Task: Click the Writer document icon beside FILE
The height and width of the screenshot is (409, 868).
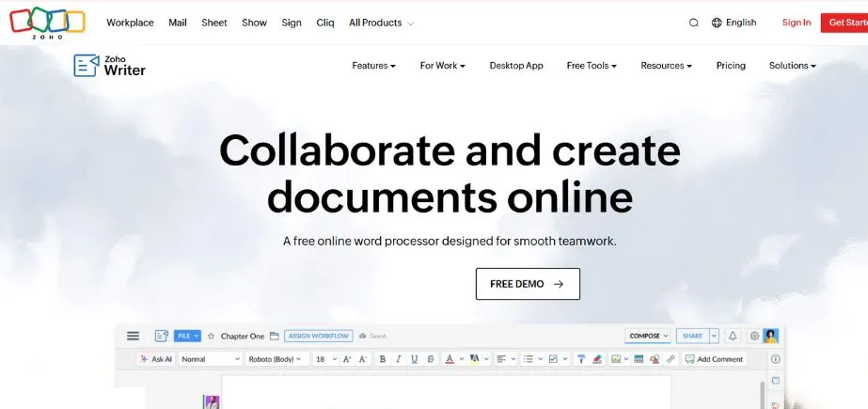Action: click(162, 336)
